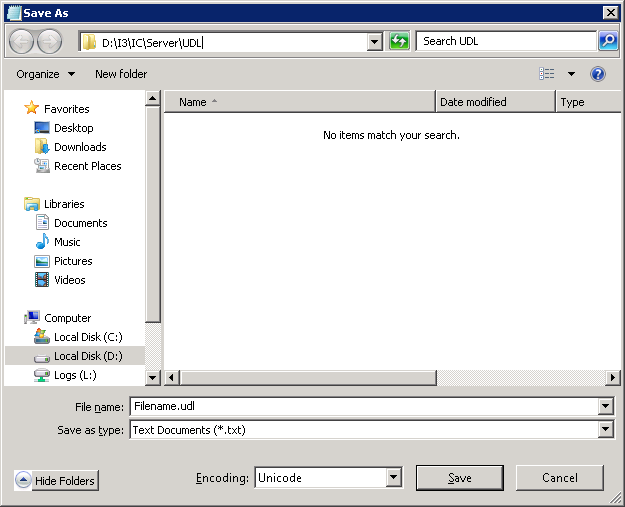Click the Save button
Image resolution: width=625 pixels, height=507 pixels.
click(459, 478)
